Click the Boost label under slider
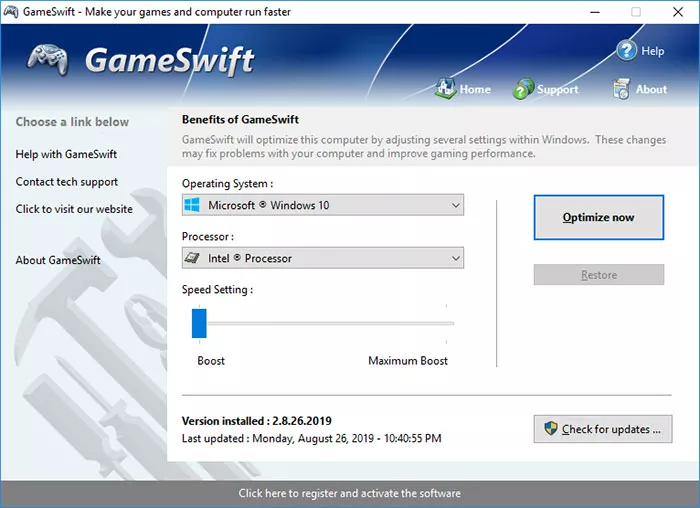This screenshot has width=700, height=508. [x=211, y=361]
